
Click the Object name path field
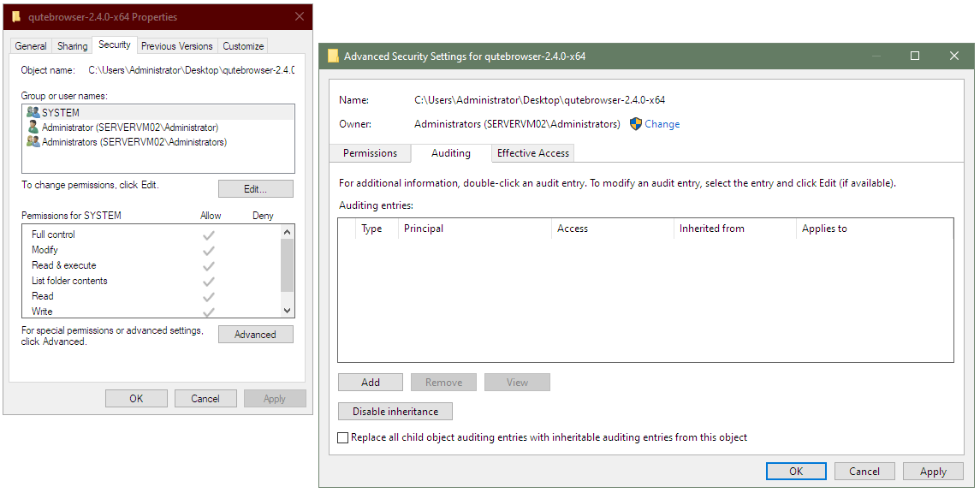(x=191, y=70)
